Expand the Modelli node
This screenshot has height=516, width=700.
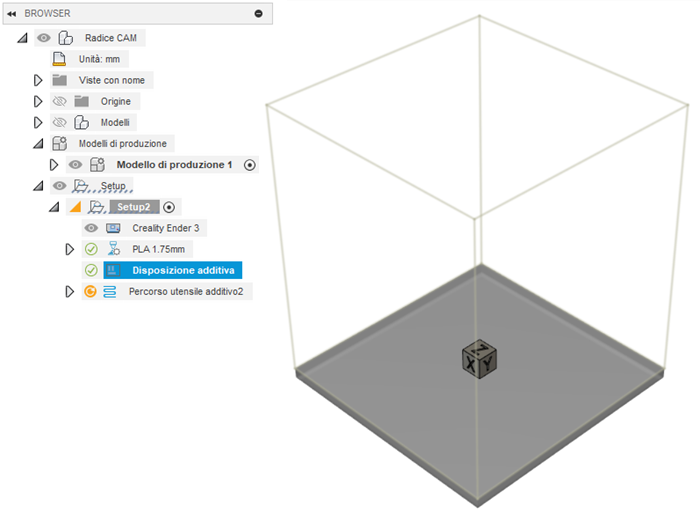coord(38,122)
